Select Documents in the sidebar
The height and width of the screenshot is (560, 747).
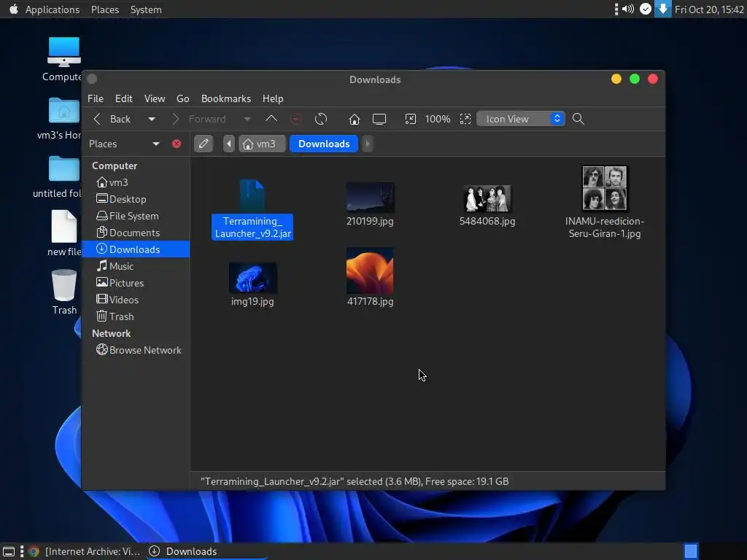pyautogui.click(x=136, y=233)
